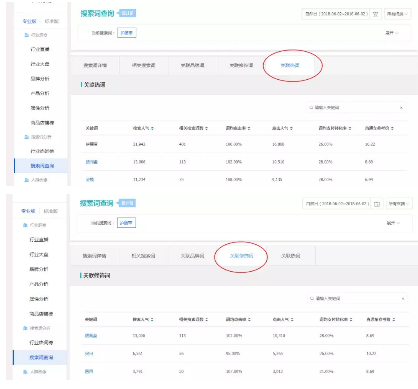
Task: Open the third tab, 关联品牌词, in the lower tab bar
Action: 192,256
